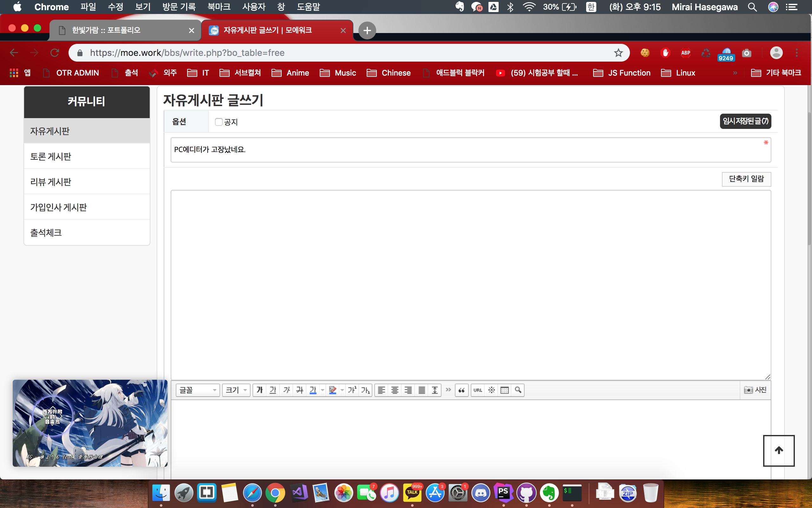Insert a blockquote with the quote icon
This screenshot has width=812, height=508.
pyautogui.click(x=462, y=390)
